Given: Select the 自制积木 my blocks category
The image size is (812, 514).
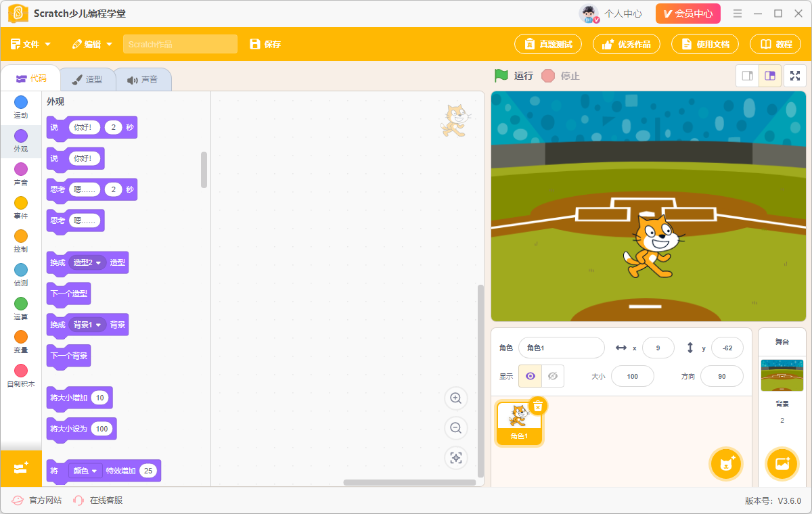Looking at the screenshot, I should [x=21, y=376].
